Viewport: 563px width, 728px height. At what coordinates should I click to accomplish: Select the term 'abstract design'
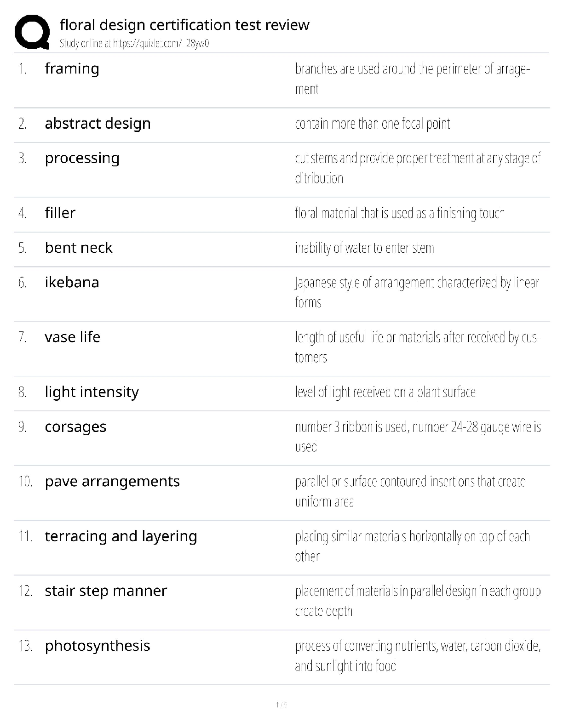(98, 123)
